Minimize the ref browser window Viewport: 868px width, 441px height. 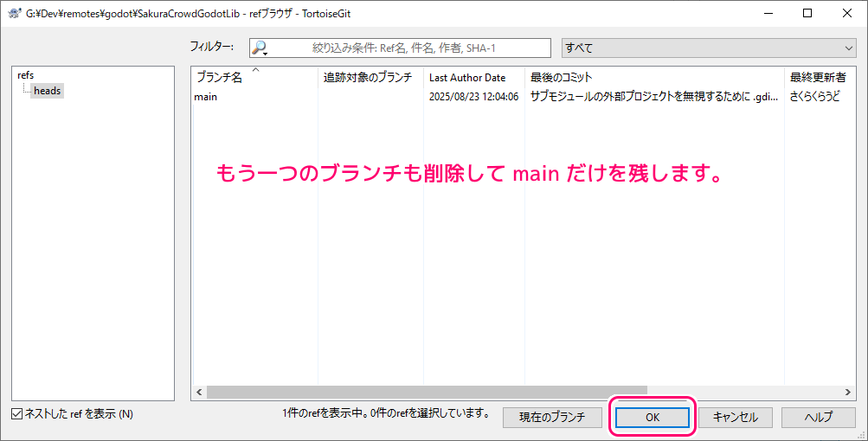tap(768, 13)
